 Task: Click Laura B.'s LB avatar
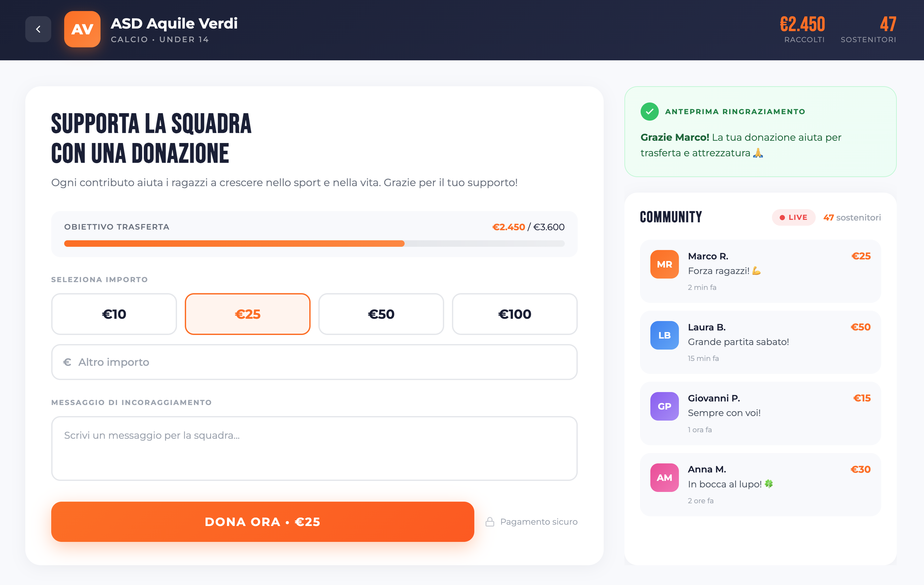(x=664, y=335)
